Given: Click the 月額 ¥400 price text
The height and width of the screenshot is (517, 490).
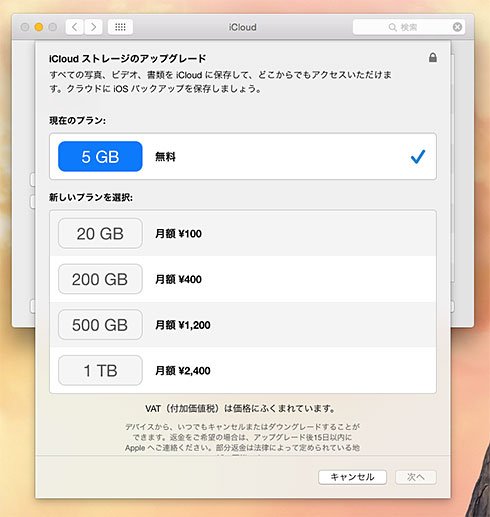Looking at the screenshot, I should [x=178, y=279].
